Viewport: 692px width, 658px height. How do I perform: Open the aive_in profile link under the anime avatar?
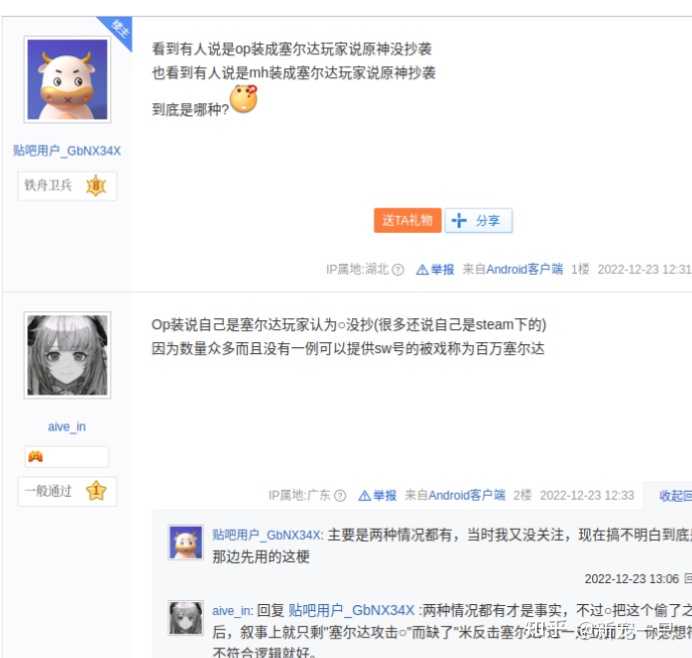coord(67,427)
